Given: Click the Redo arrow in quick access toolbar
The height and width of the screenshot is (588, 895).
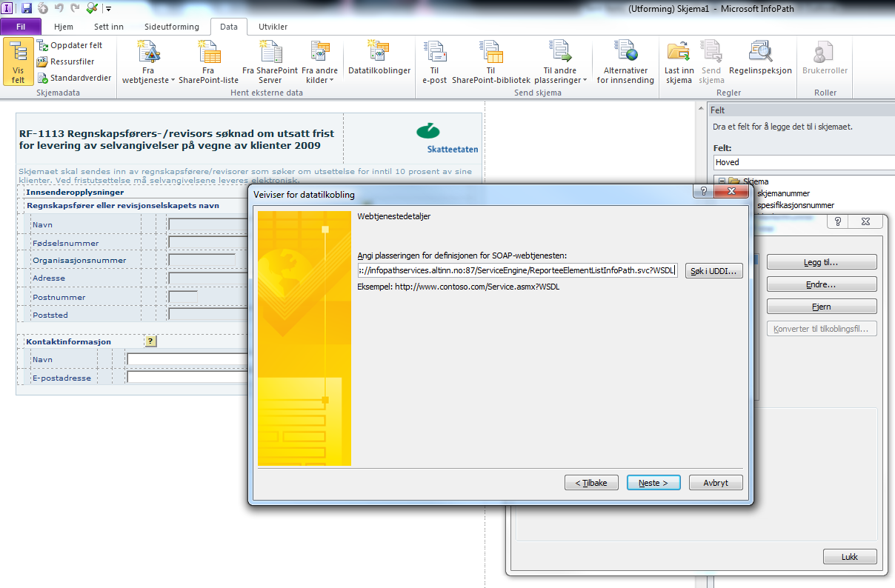Looking at the screenshot, I should [x=74, y=8].
